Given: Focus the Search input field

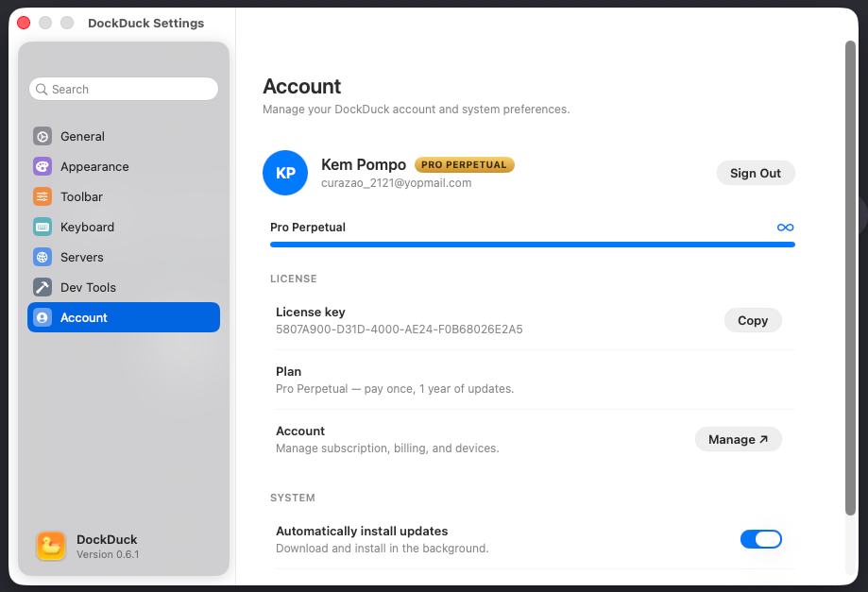Looking at the screenshot, I should 124,89.
